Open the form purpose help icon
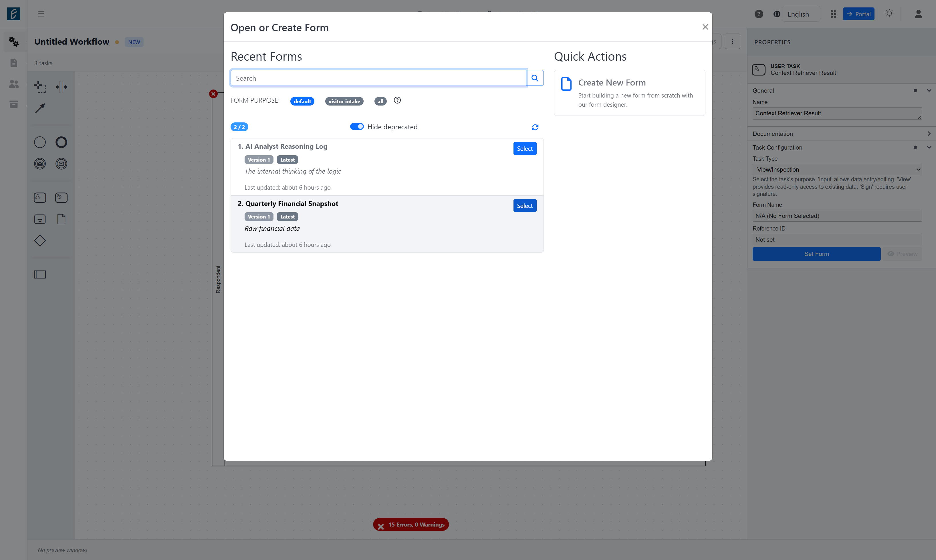 (397, 100)
